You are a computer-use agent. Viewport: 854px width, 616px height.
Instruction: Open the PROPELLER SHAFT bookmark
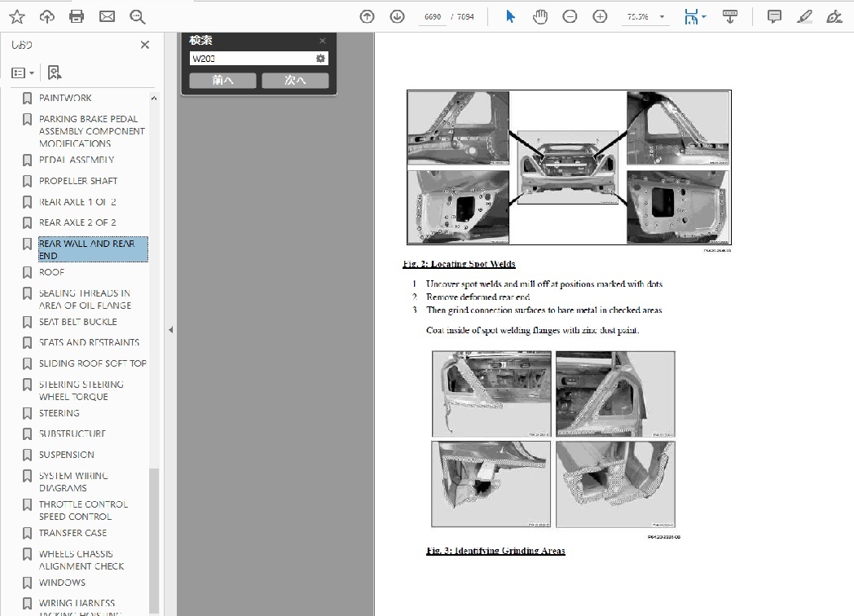pyautogui.click(x=78, y=181)
